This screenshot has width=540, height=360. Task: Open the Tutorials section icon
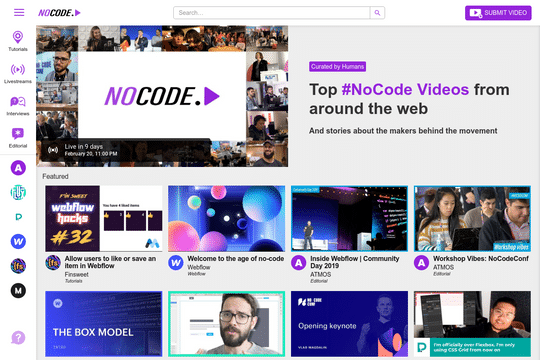pyautogui.click(x=18, y=41)
